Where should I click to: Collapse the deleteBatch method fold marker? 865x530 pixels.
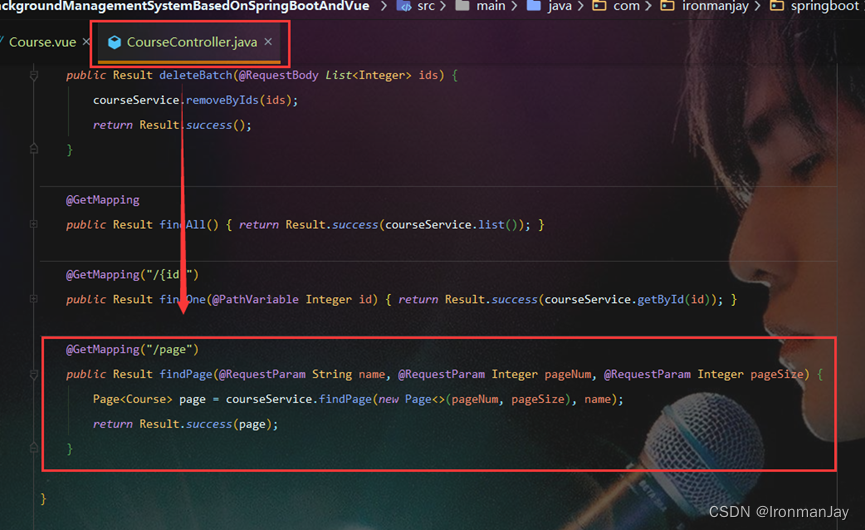(x=34, y=75)
